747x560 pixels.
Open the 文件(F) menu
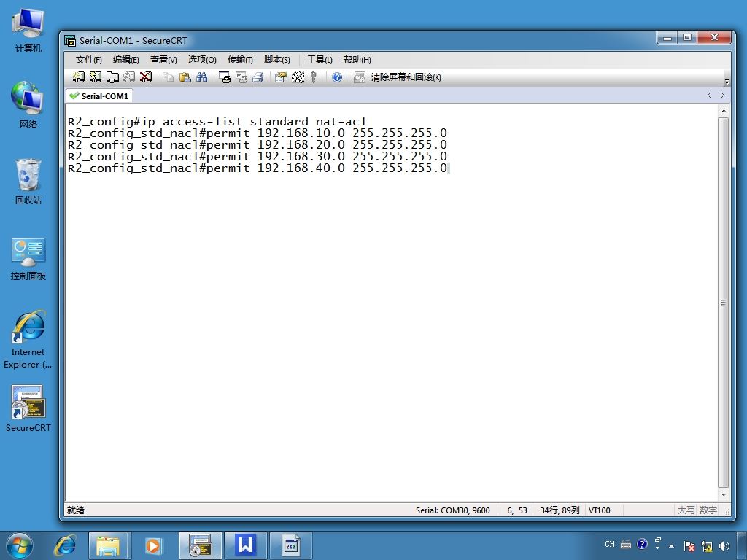click(x=88, y=60)
